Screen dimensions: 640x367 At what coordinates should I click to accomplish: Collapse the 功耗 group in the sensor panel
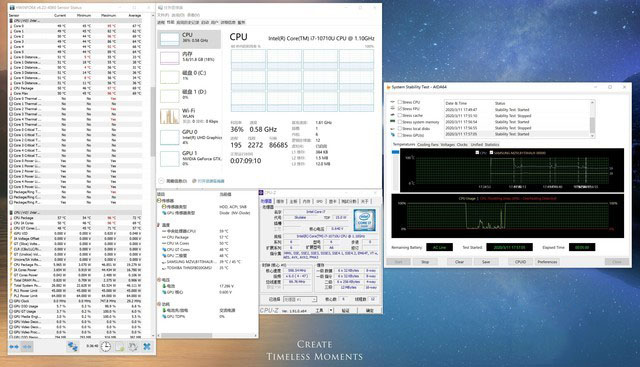[x=158, y=304]
